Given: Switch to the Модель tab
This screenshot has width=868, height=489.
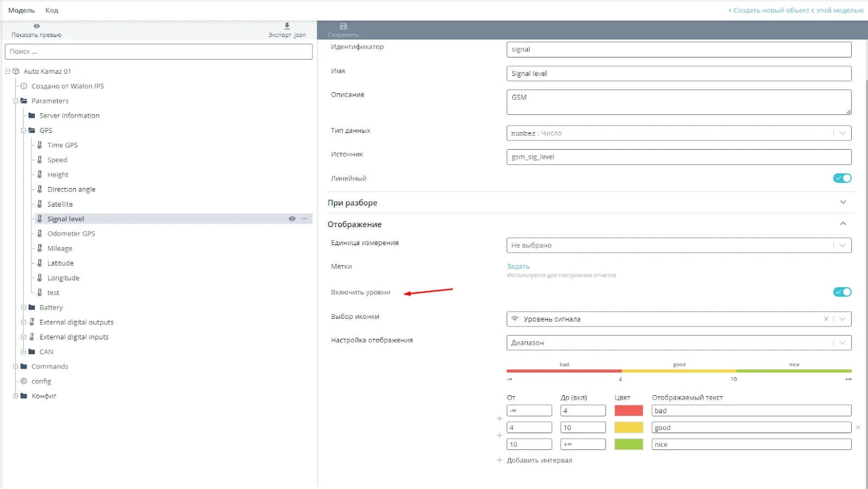Looking at the screenshot, I should [21, 10].
